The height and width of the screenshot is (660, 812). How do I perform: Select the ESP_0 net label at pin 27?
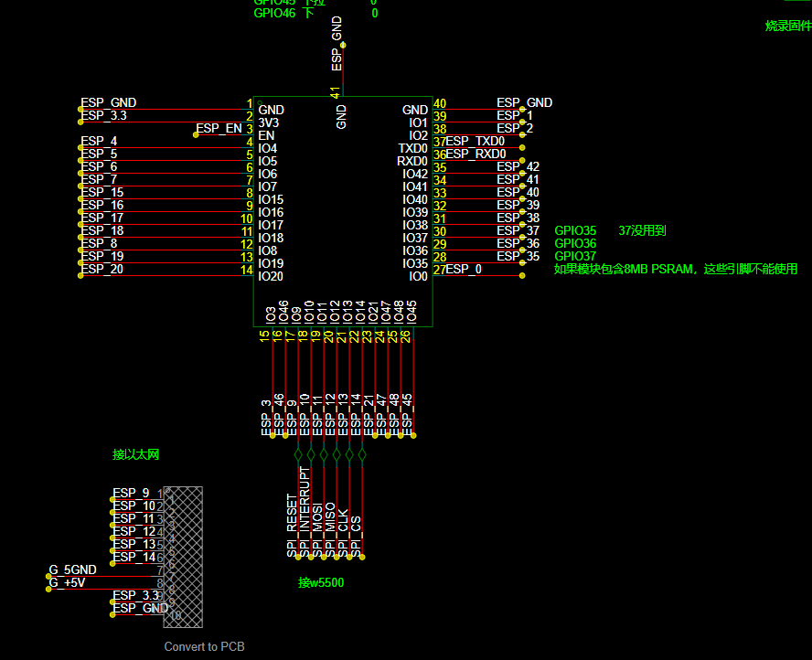tap(464, 269)
